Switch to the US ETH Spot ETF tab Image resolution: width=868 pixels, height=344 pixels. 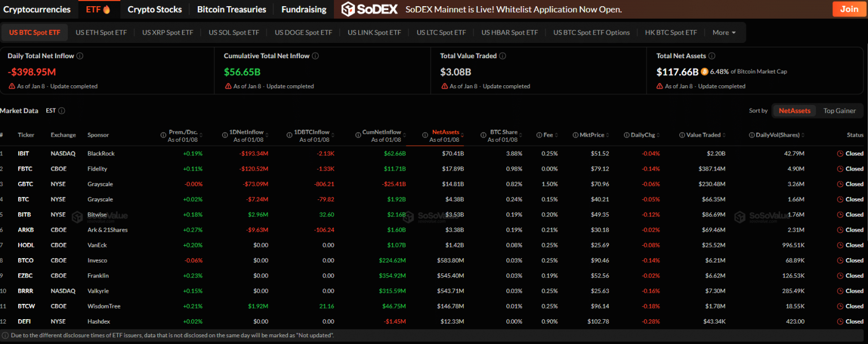pyautogui.click(x=101, y=33)
